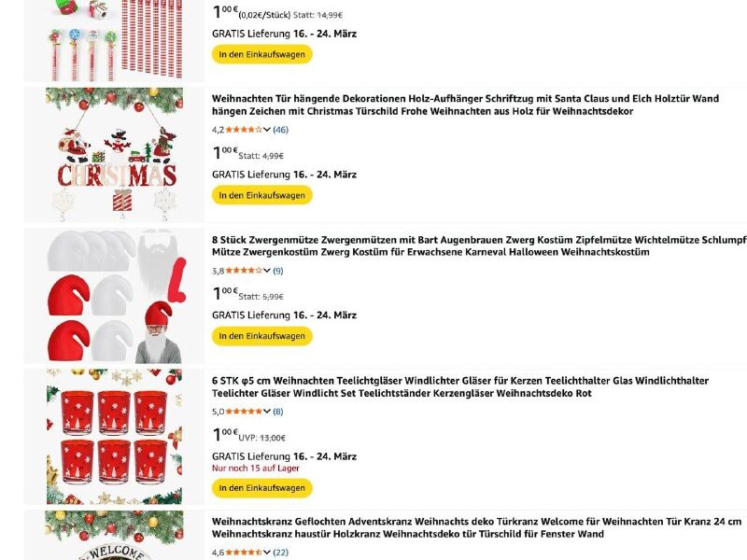Click the Christmas wooden sign product image
Viewport: 747px width, 560px height.
pyautogui.click(x=116, y=154)
